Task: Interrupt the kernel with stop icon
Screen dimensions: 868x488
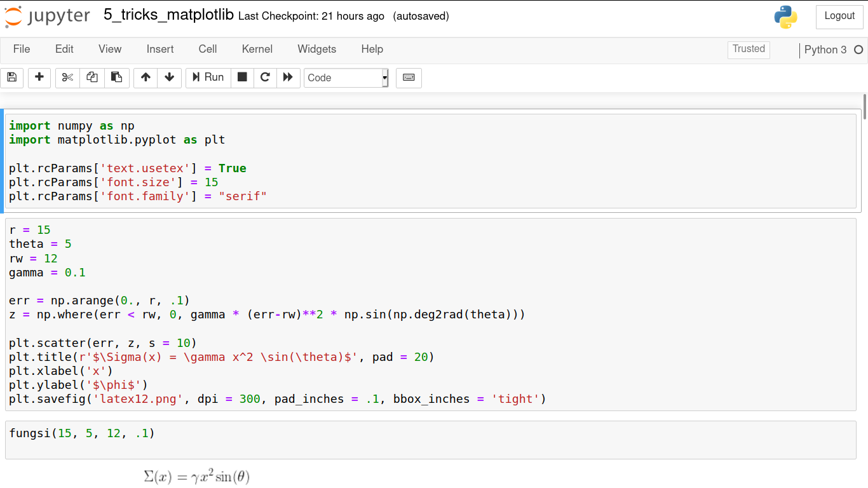Action: pos(242,78)
